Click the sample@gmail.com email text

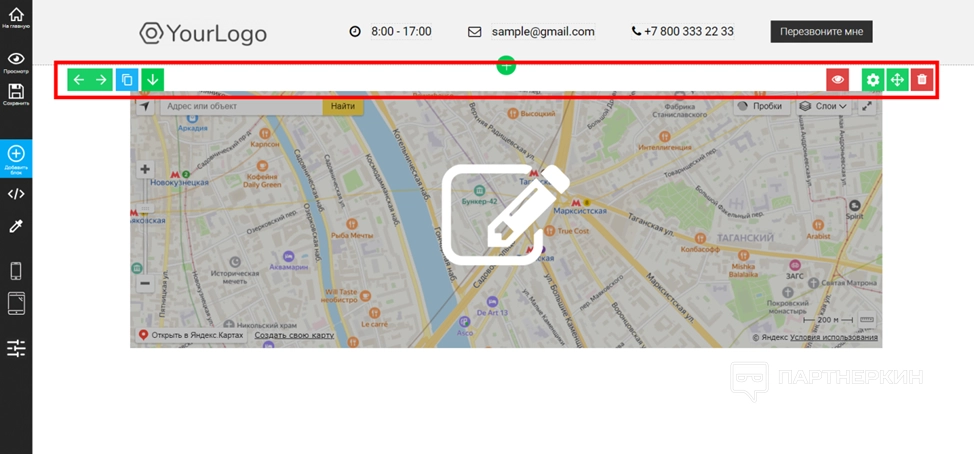(543, 31)
